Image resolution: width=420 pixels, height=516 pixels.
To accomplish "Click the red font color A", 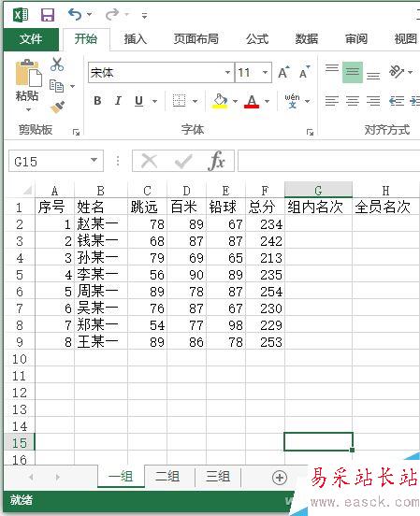I will (x=252, y=101).
